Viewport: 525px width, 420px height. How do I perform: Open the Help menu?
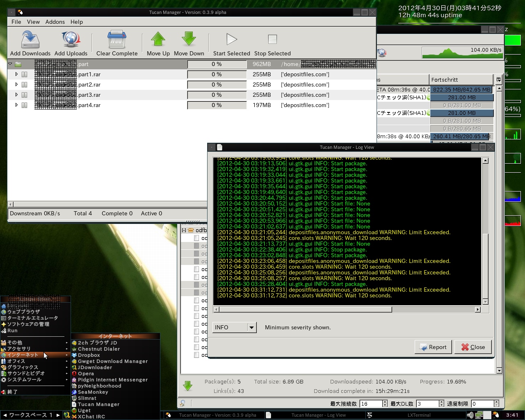pyautogui.click(x=77, y=22)
